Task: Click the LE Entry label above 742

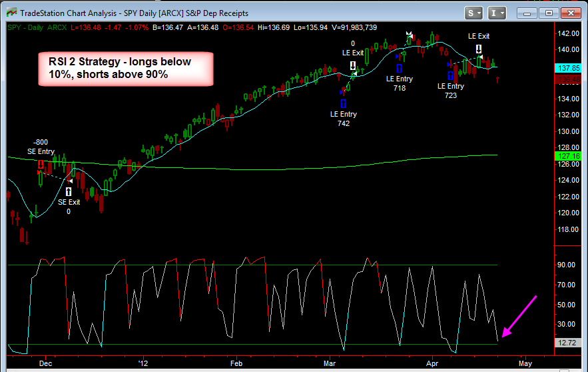Action: 344,114
